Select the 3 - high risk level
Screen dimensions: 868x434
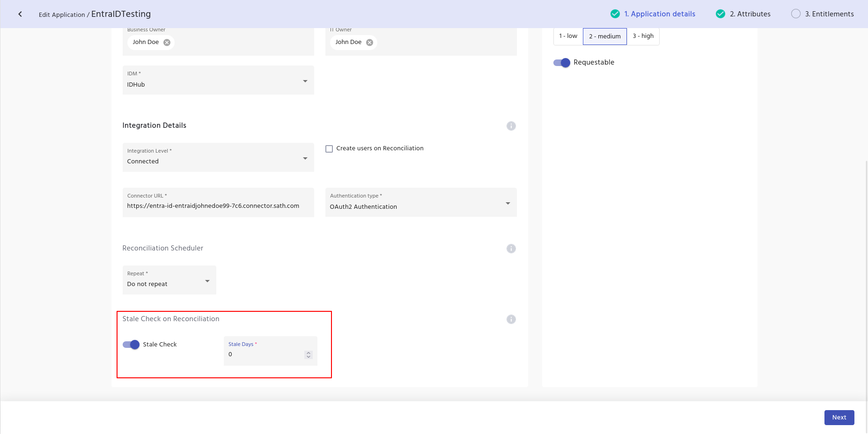(643, 36)
